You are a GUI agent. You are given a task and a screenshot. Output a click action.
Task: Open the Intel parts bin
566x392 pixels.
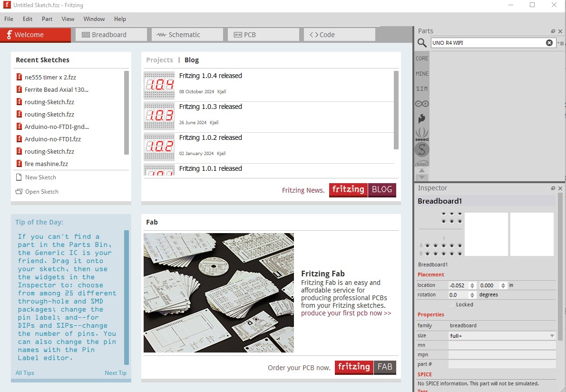pyautogui.click(x=422, y=164)
